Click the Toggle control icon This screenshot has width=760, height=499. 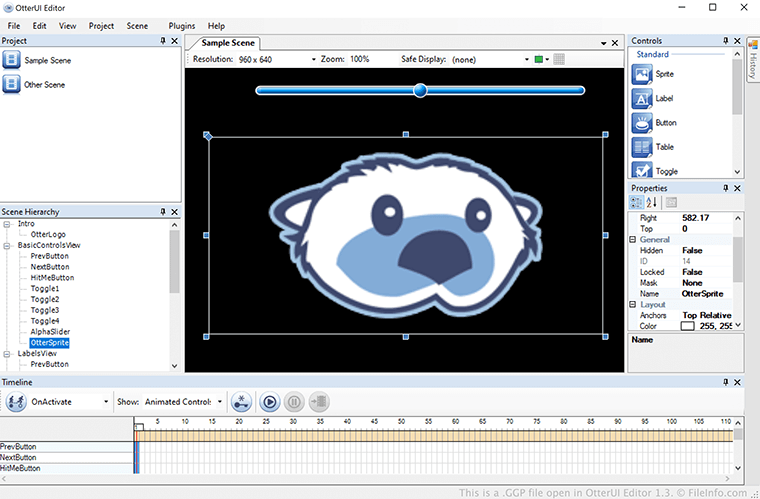coord(642,170)
